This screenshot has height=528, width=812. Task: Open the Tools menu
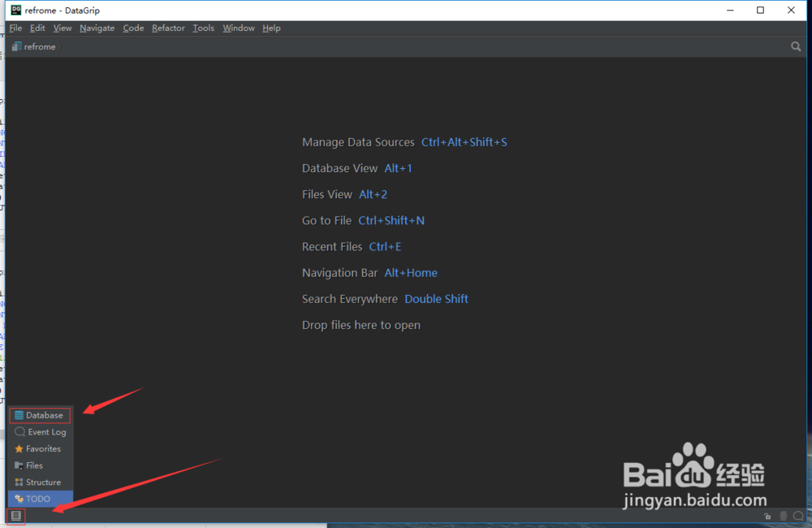coord(203,28)
